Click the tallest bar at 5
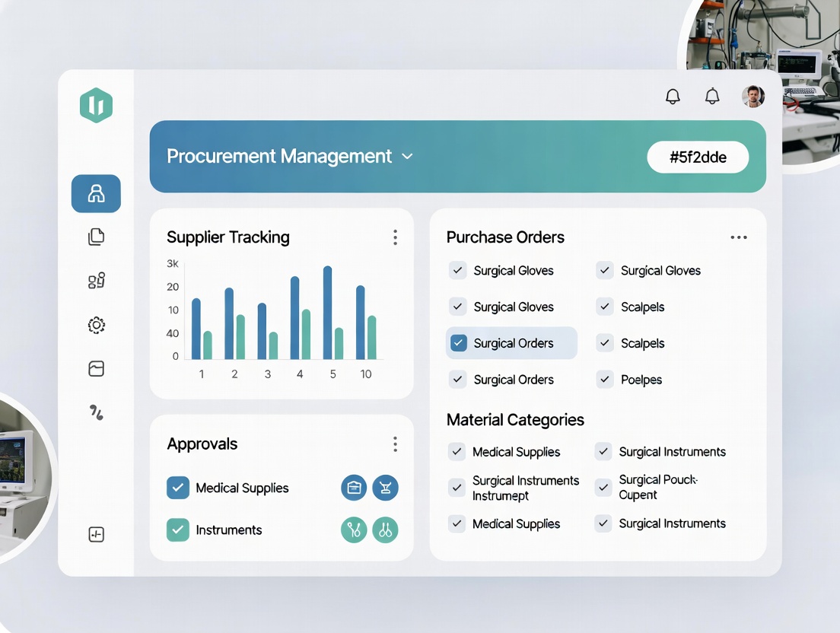Screen dimensions: 840x633 328,313
